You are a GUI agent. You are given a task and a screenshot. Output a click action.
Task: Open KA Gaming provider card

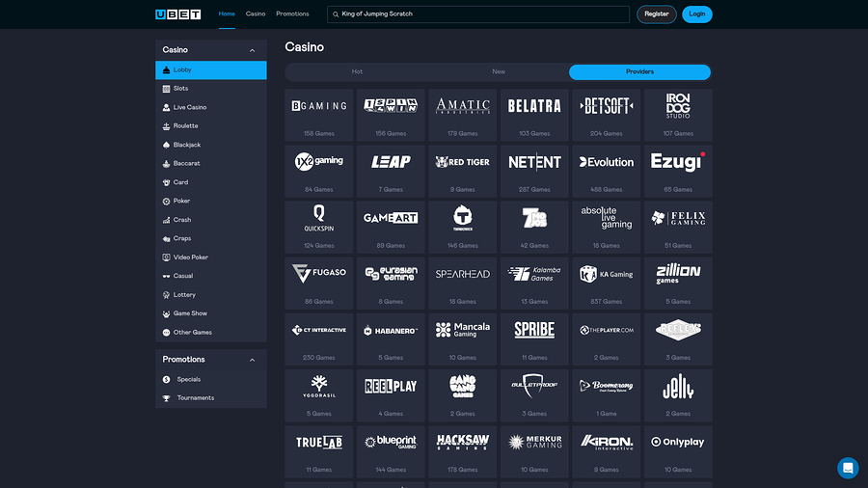607,284
